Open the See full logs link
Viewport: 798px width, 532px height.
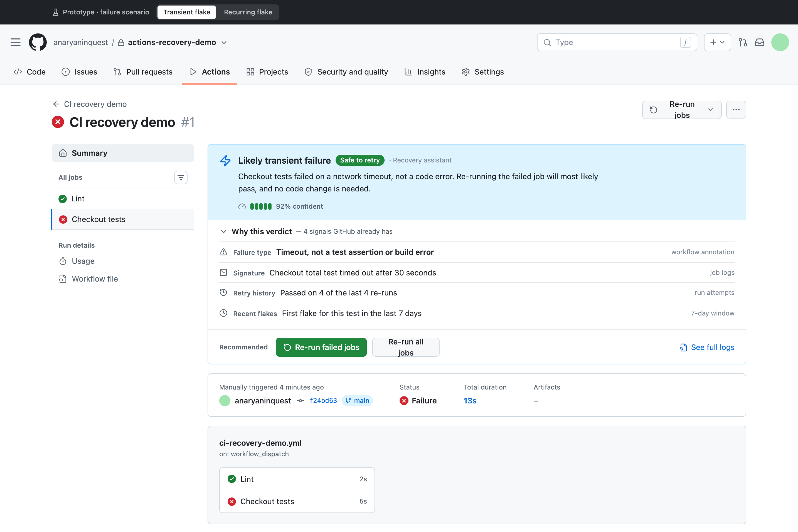pyautogui.click(x=707, y=347)
